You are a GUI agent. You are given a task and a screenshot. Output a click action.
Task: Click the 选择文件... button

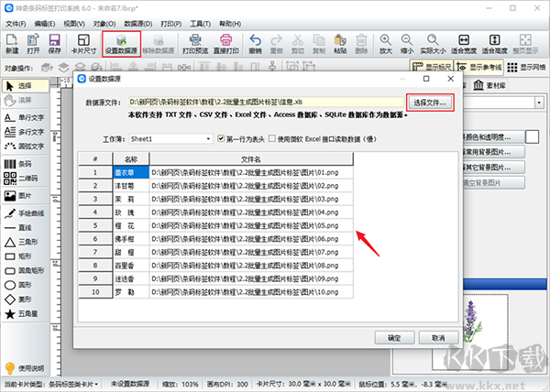430,103
